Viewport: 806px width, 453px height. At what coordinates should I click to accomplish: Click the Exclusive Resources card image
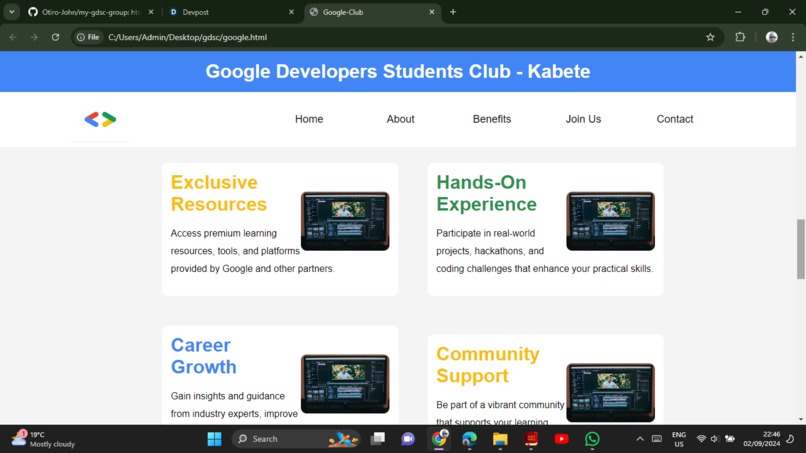tap(345, 221)
